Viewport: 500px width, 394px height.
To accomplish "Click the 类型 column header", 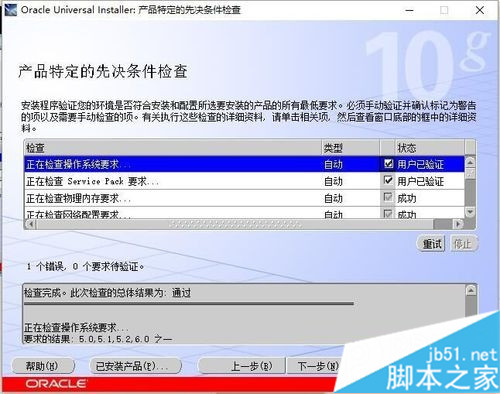I will coord(351,148).
